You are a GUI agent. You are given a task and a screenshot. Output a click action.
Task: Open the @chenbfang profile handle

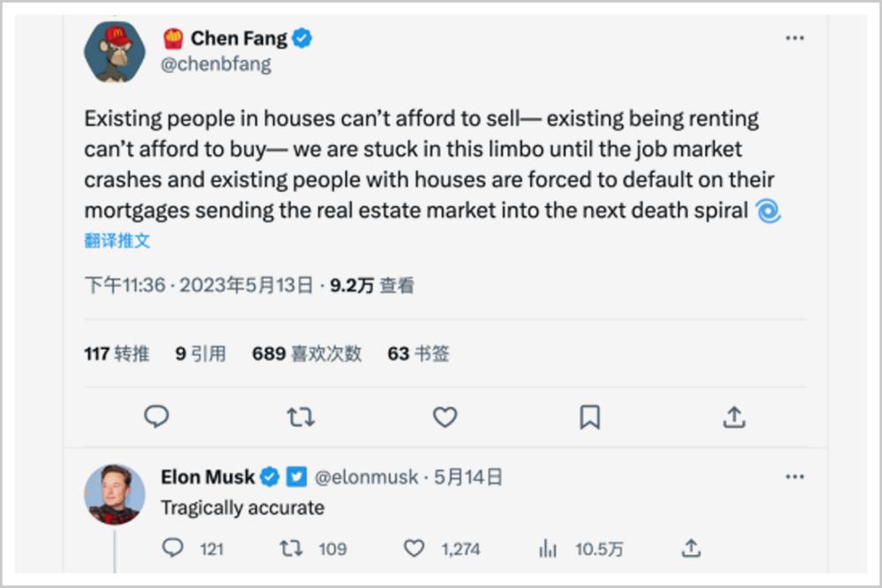point(216,64)
